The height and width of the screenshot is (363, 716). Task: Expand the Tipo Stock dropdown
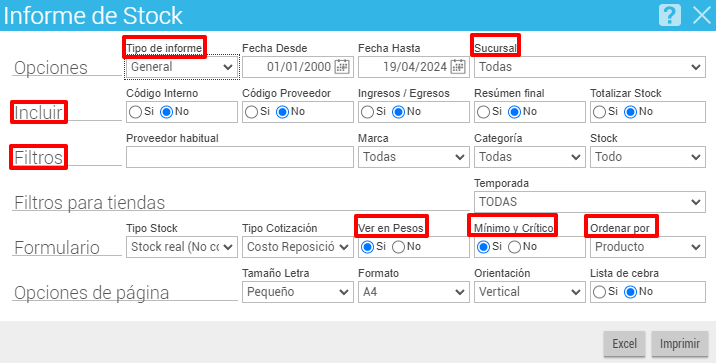(182, 247)
